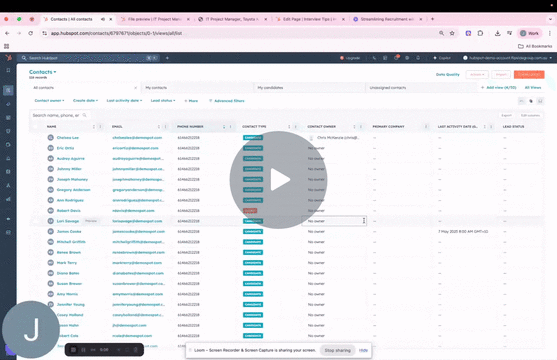The image size is (557, 360).
Task: Click the Chrome bookmark star icon
Action: click(x=452, y=33)
